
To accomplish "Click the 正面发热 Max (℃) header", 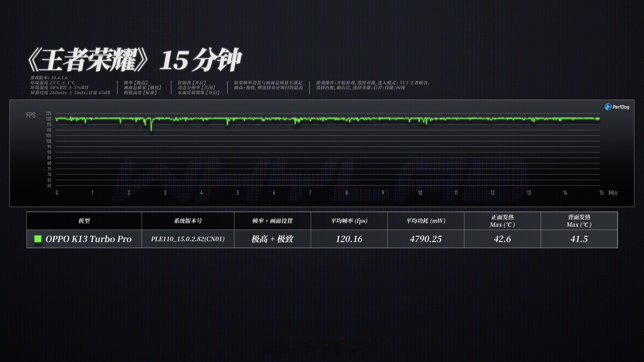I will pos(502,221).
